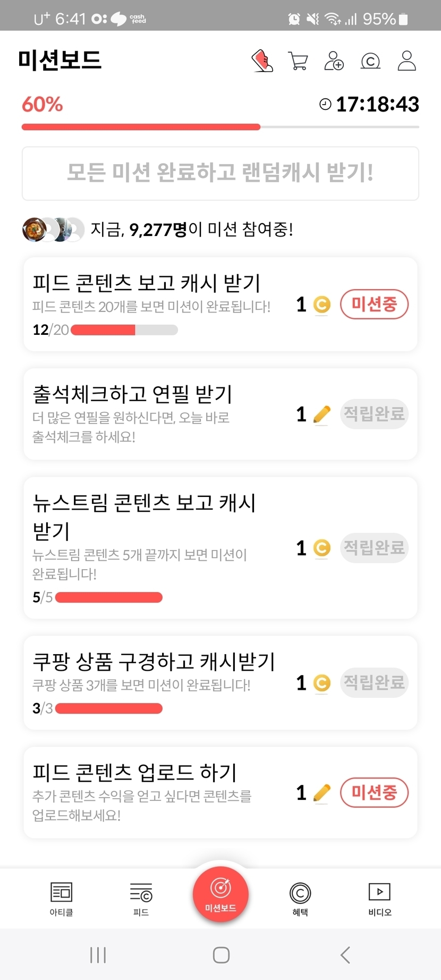
Task: Open the 혜택 benefits tab
Action: click(300, 899)
